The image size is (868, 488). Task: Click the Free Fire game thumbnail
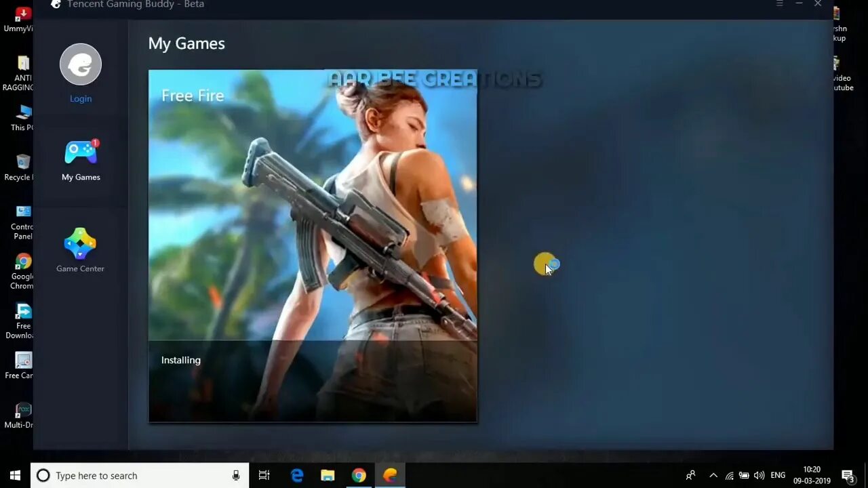click(313, 246)
